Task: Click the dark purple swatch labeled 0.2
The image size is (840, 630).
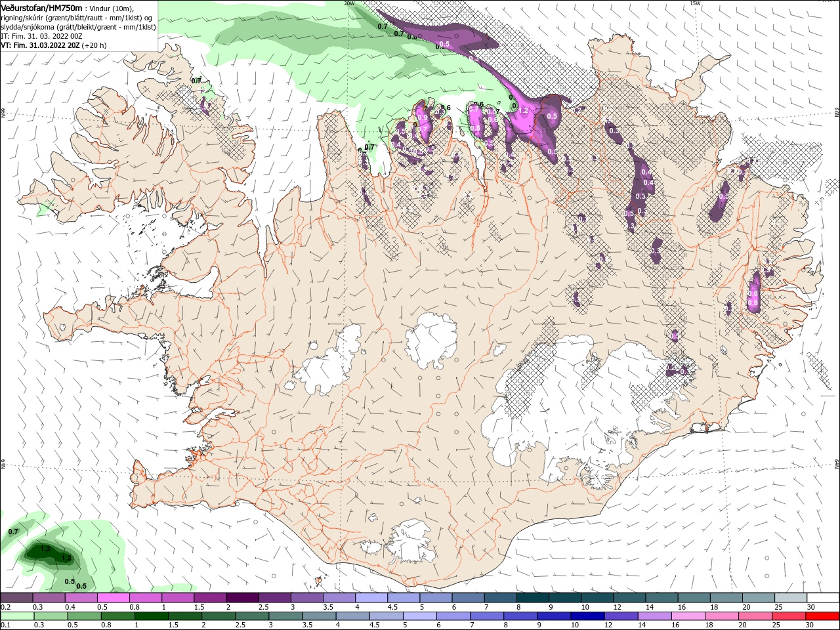Action: pyautogui.click(x=16, y=597)
